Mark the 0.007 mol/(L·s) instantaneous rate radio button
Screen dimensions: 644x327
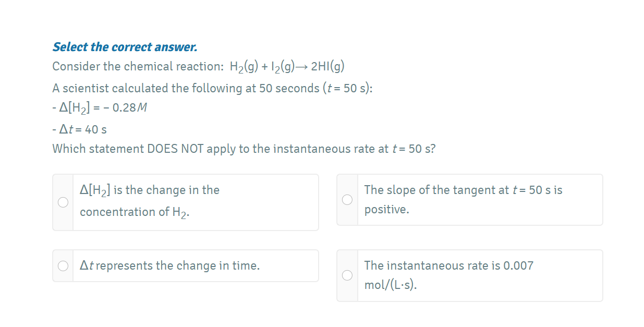pyautogui.click(x=347, y=275)
